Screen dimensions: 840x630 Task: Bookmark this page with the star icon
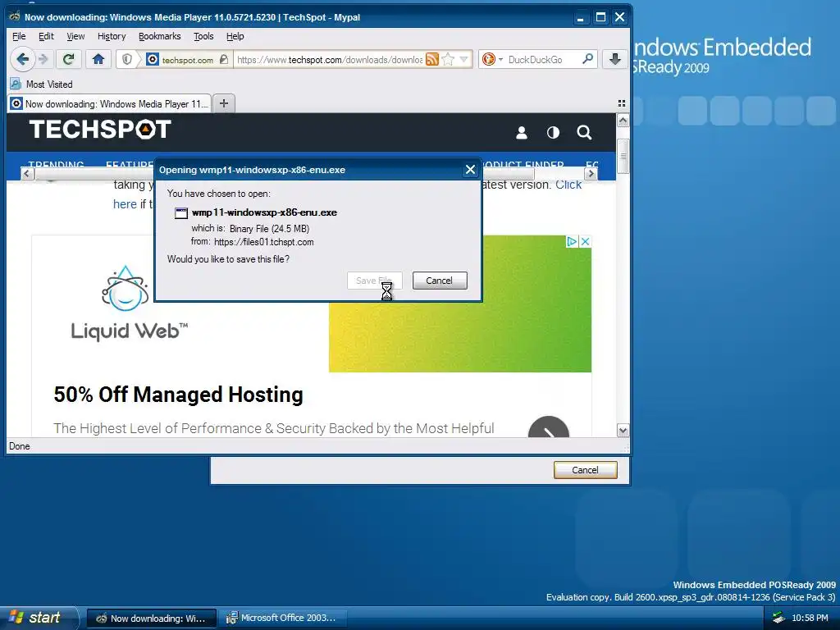coord(449,59)
